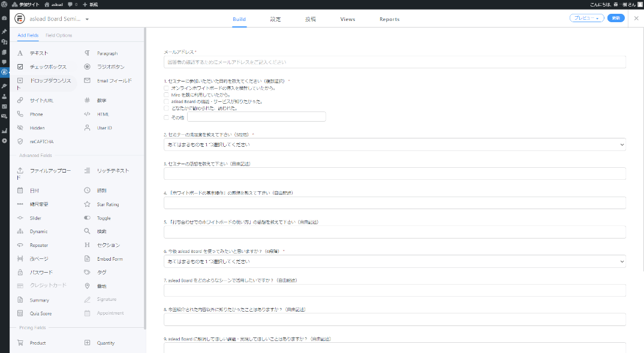Check the Miro を既に利用していたから option
Screen dimensions: 644x353
(166, 94)
